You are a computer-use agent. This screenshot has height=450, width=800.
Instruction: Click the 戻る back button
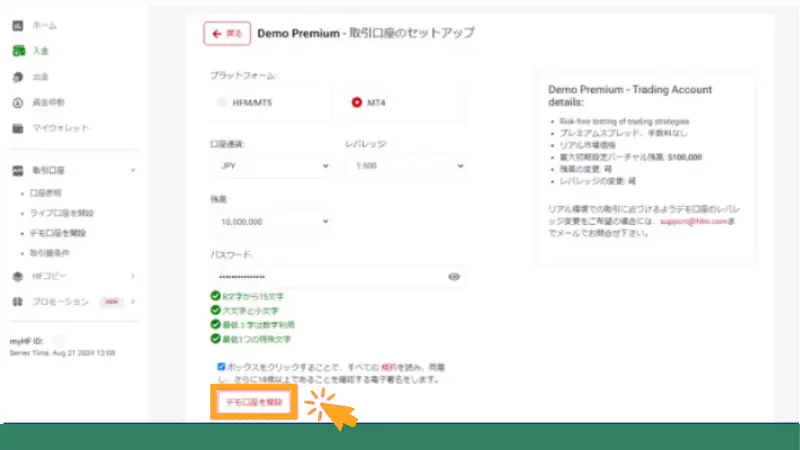[x=227, y=34]
